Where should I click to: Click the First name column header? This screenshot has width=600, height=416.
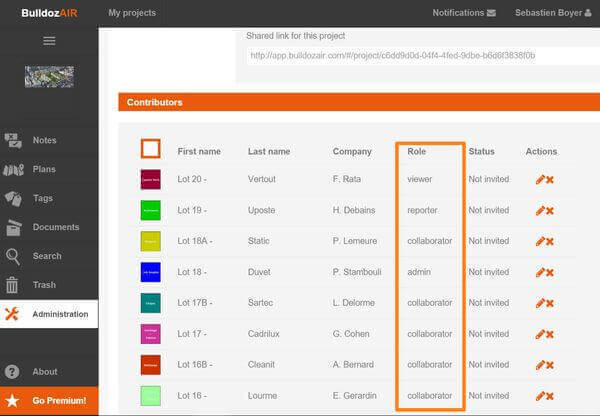[x=199, y=152]
